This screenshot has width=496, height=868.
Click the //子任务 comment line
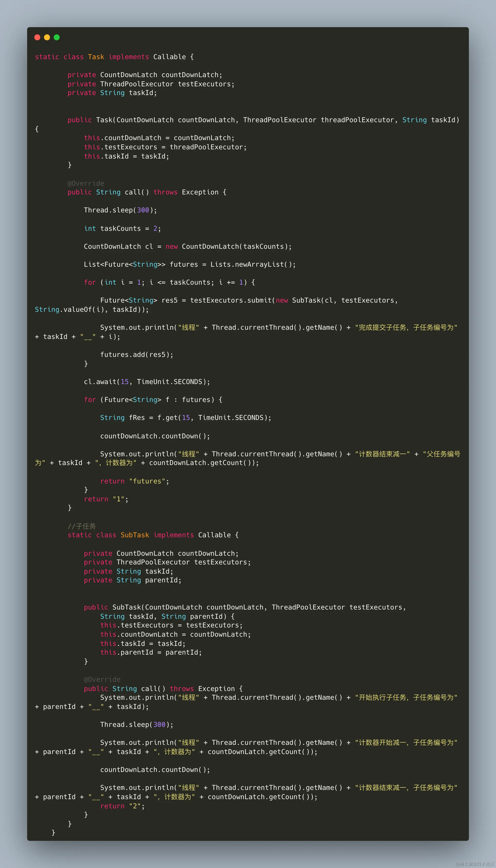pyautogui.click(x=82, y=526)
